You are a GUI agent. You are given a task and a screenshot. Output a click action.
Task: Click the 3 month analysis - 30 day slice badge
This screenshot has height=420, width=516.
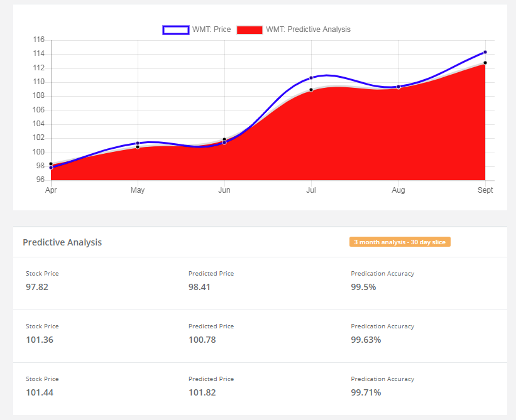pyautogui.click(x=400, y=242)
